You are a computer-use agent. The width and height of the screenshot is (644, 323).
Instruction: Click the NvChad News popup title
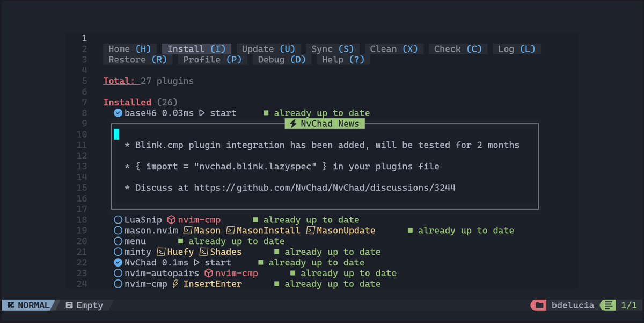tap(325, 124)
